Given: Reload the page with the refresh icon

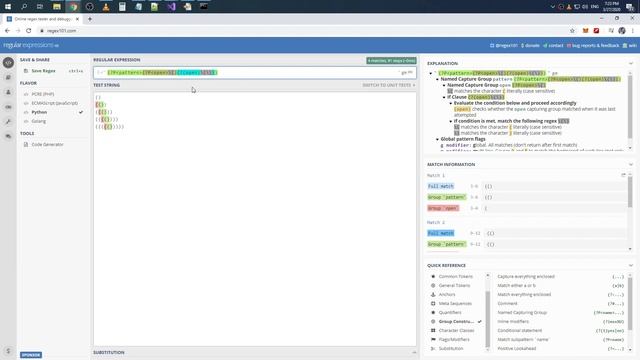Looking at the screenshot, I should [29, 31].
